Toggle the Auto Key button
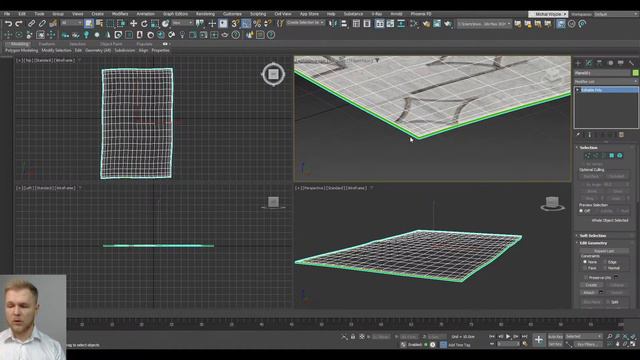The width and height of the screenshot is (640, 360). tap(555, 337)
